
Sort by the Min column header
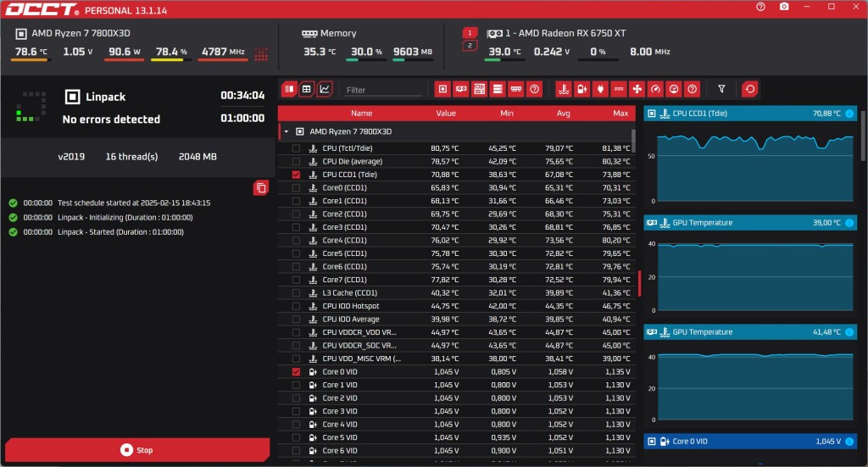(507, 114)
